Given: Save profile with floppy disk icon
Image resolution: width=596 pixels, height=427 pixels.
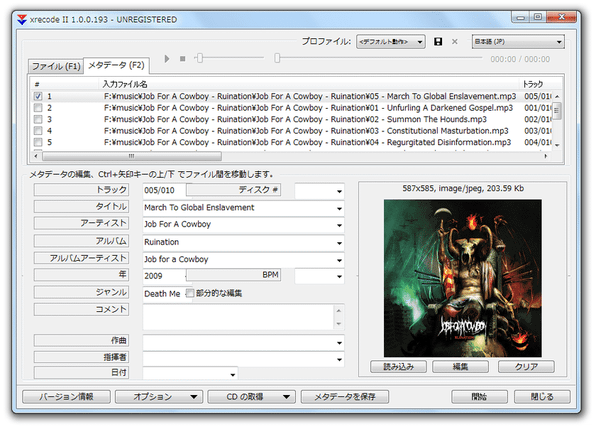Looking at the screenshot, I should pos(438,42).
